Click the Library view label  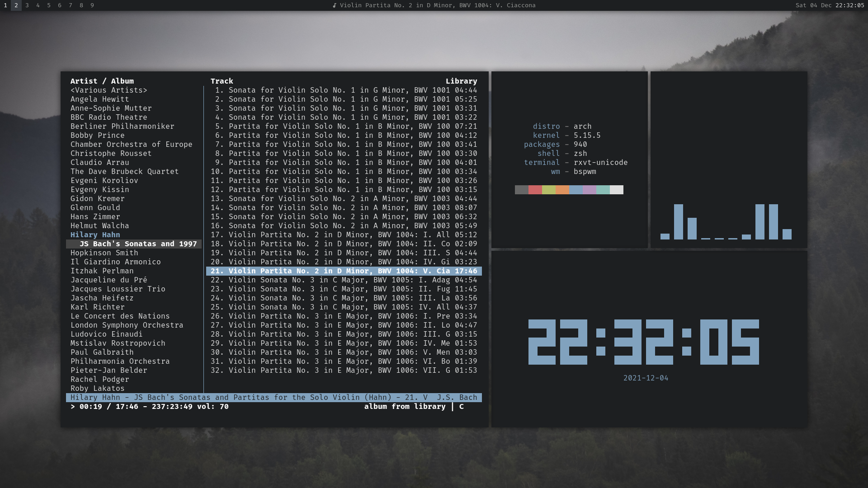tap(461, 81)
